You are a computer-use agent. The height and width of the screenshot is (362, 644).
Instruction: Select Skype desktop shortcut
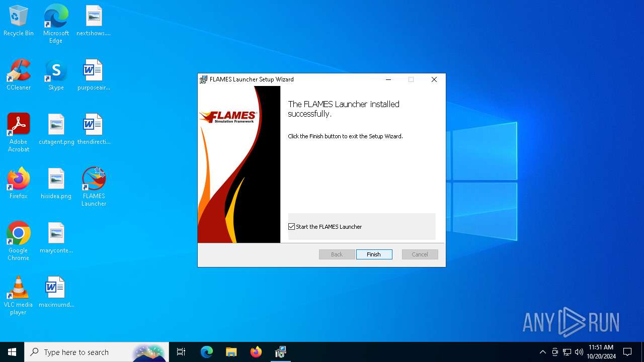56,75
